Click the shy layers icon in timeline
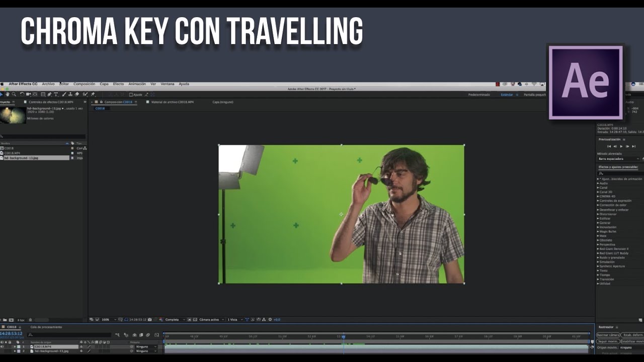The image size is (644, 362). 133,335
